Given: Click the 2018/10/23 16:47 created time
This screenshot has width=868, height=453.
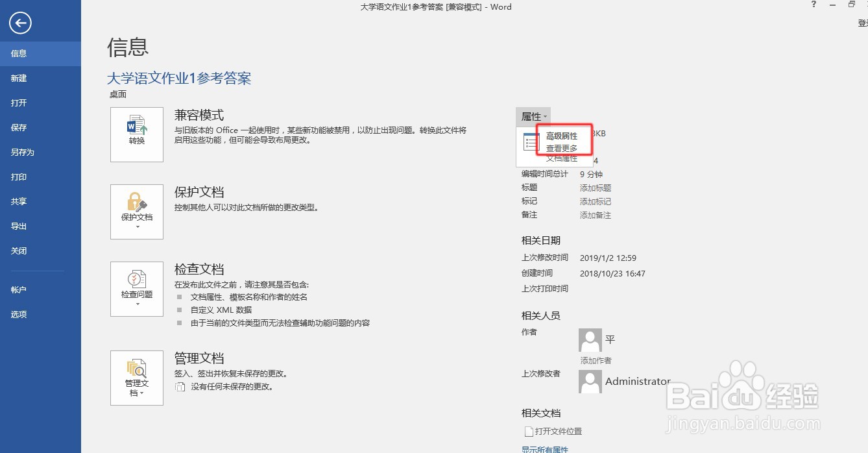Looking at the screenshot, I should coord(612,274).
